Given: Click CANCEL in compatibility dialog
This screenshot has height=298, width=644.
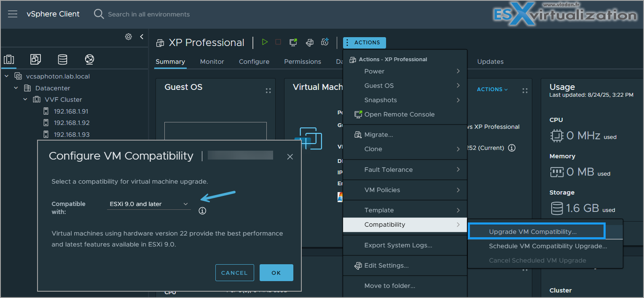Looking at the screenshot, I should click(234, 273).
